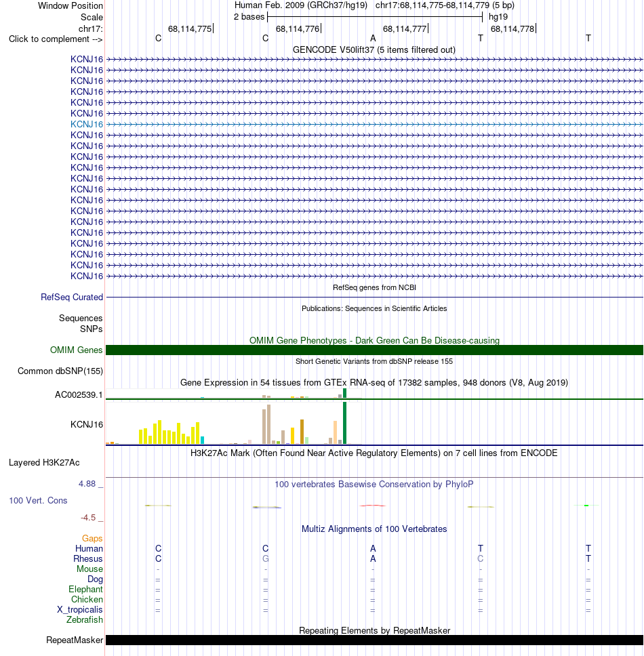Click the 'Rhesus' alignment species label
This screenshot has width=644, height=656.
coord(88,559)
